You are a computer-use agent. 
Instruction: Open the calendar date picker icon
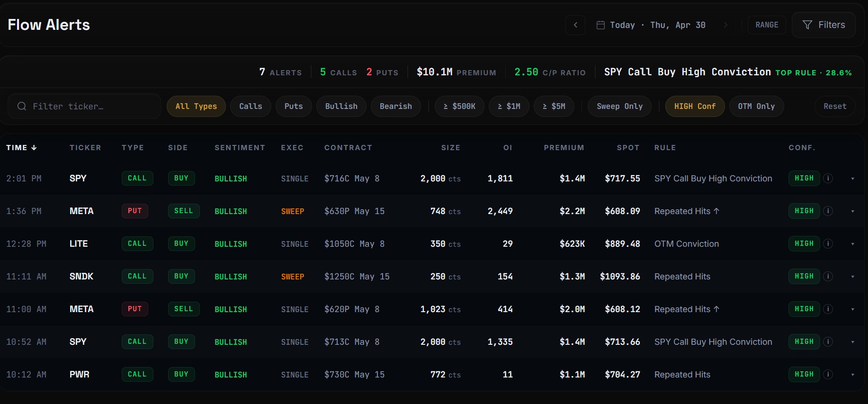point(600,25)
